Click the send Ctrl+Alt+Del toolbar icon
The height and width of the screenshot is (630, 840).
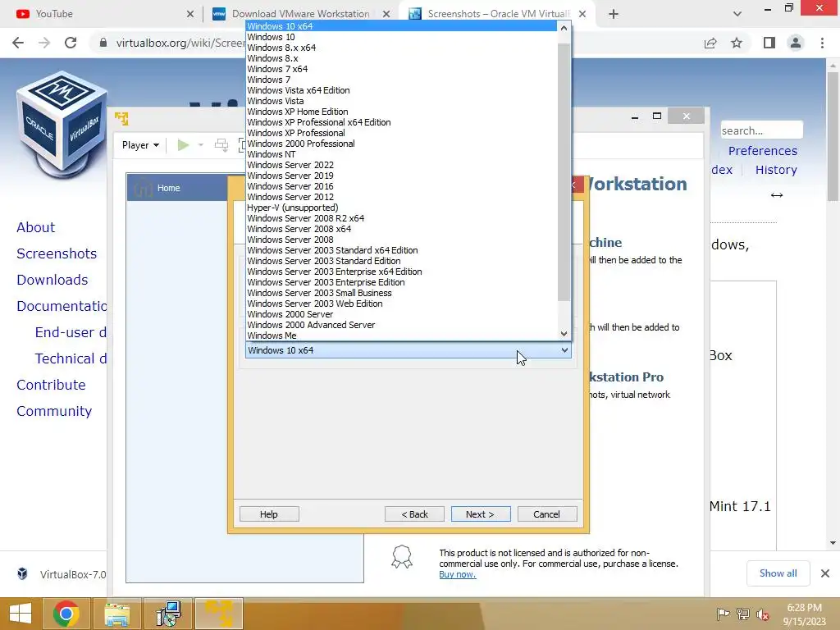(221, 145)
